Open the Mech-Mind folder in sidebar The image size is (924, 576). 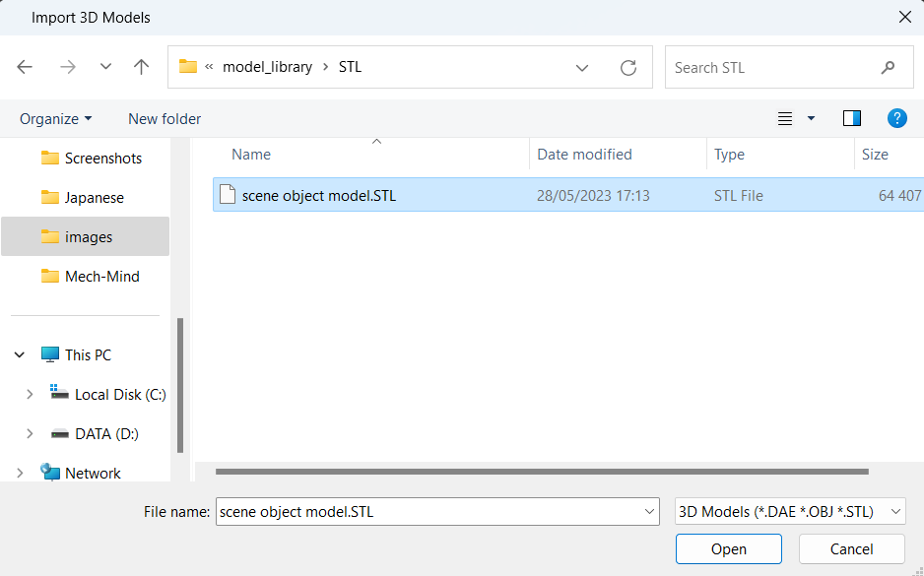tap(91, 277)
